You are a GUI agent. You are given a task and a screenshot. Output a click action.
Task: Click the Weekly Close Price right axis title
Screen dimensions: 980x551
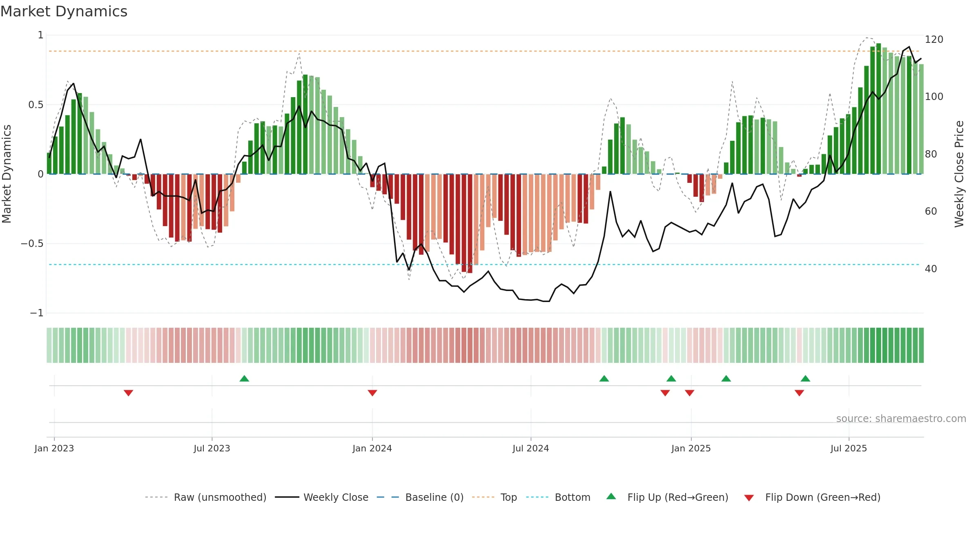[959, 174]
